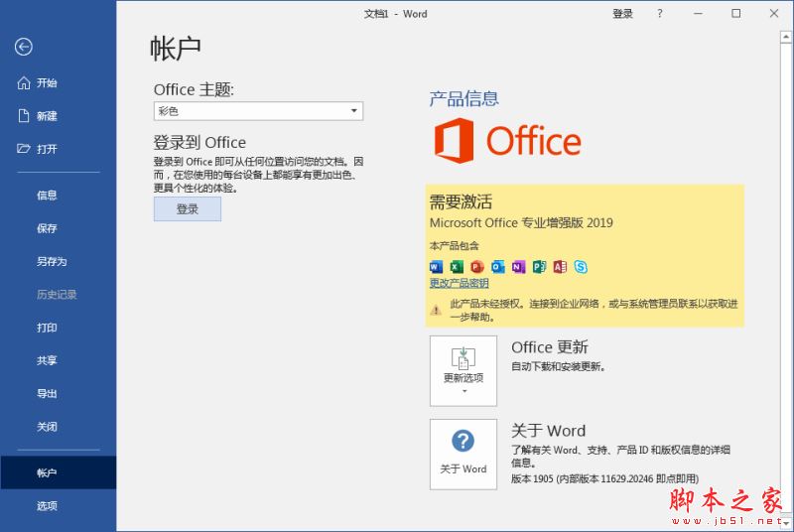Click the Skype app icon in product list

pyautogui.click(x=581, y=267)
